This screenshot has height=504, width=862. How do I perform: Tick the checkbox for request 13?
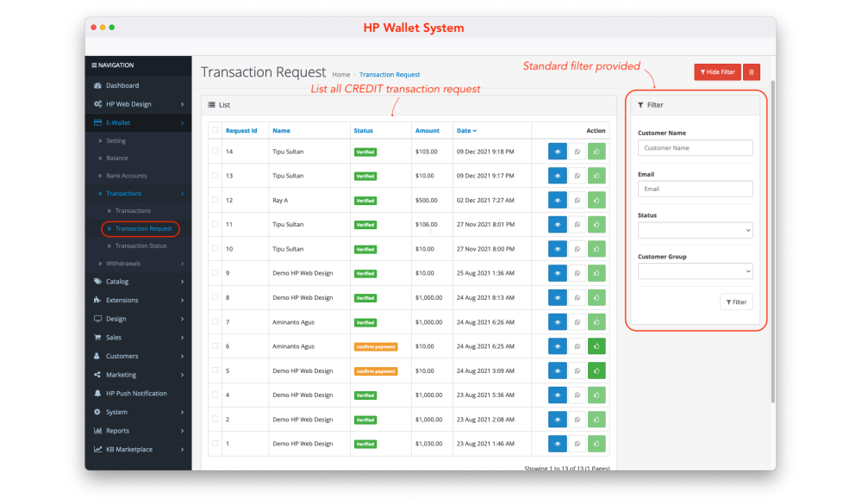click(215, 176)
